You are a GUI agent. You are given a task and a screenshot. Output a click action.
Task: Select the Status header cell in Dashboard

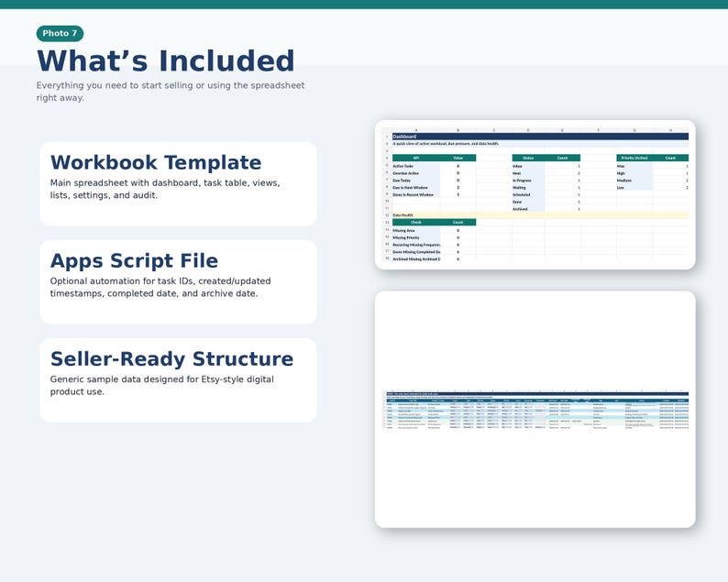click(x=528, y=158)
